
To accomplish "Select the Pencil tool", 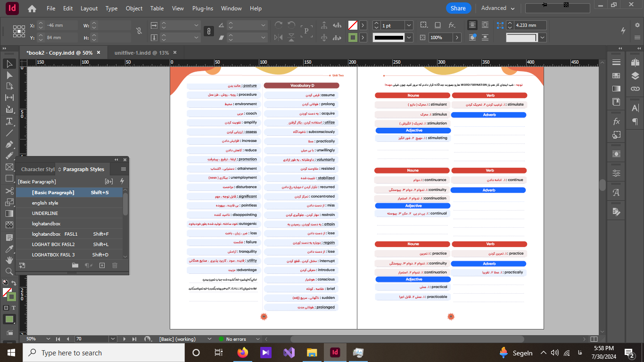I will (x=9, y=156).
